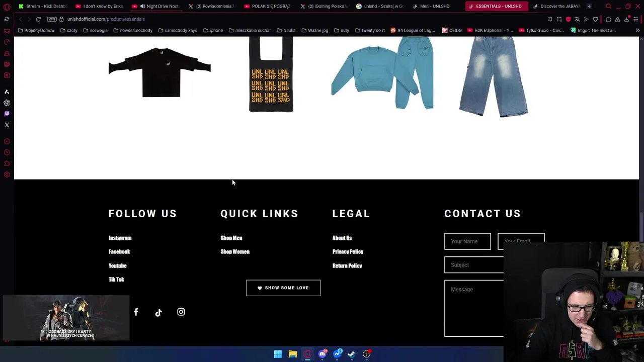
Task: Show more bookmarks with double chevron
Action: coord(637,30)
